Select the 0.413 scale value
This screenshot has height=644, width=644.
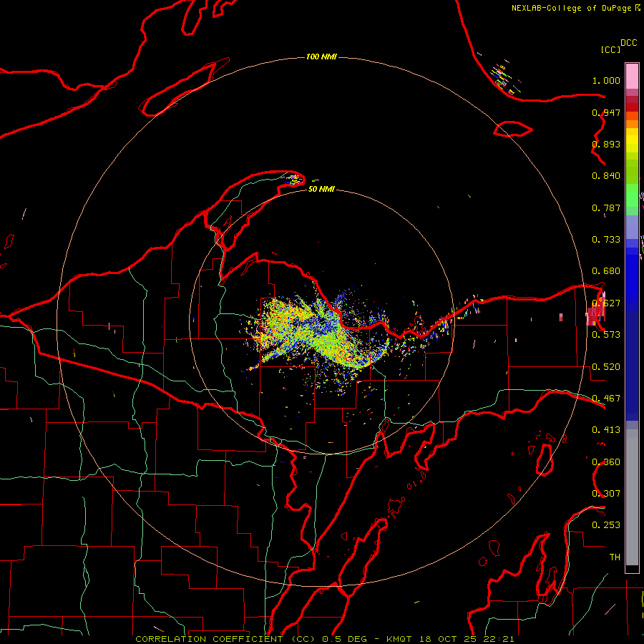click(x=606, y=429)
